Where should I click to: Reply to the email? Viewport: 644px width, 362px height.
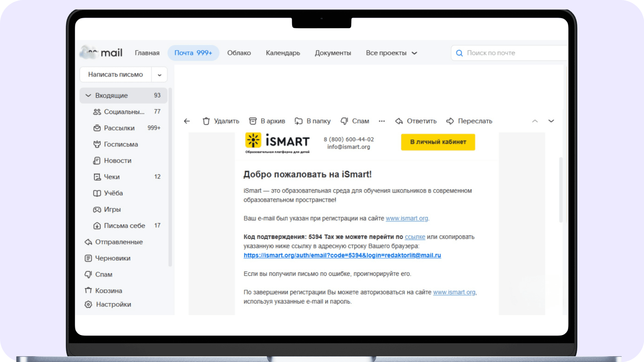click(x=416, y=121)
